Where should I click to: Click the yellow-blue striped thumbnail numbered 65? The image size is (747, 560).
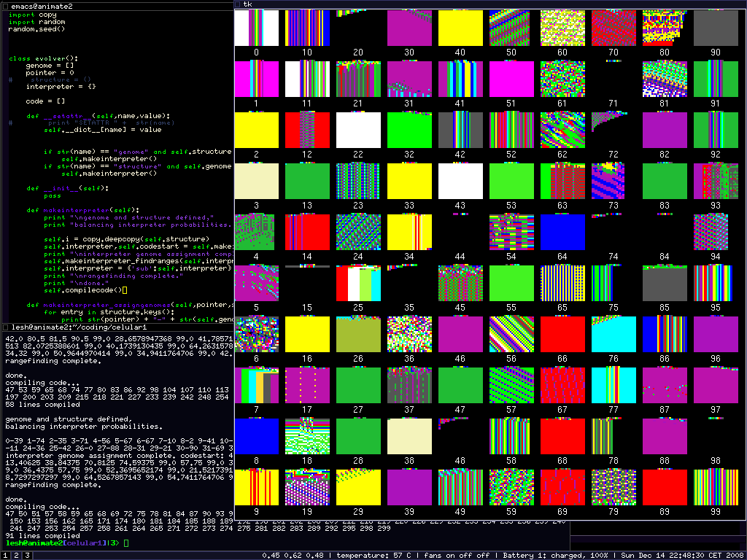[562, 284]
